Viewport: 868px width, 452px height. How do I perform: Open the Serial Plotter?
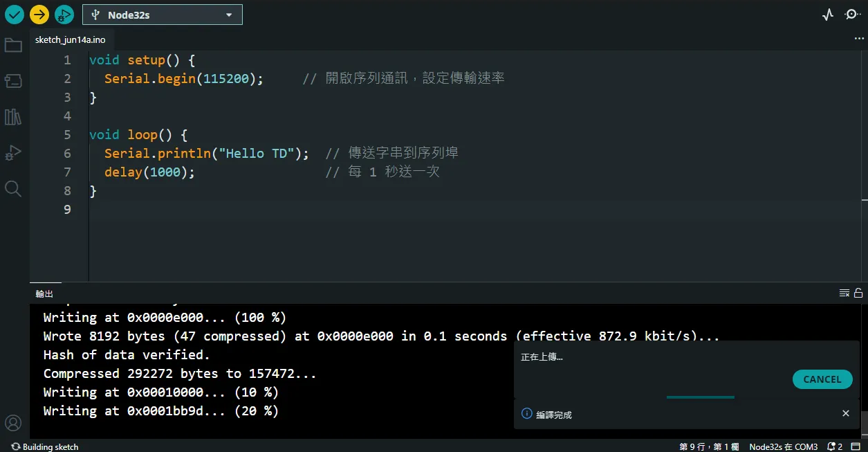pyautogui.click(x=828, y=15)
